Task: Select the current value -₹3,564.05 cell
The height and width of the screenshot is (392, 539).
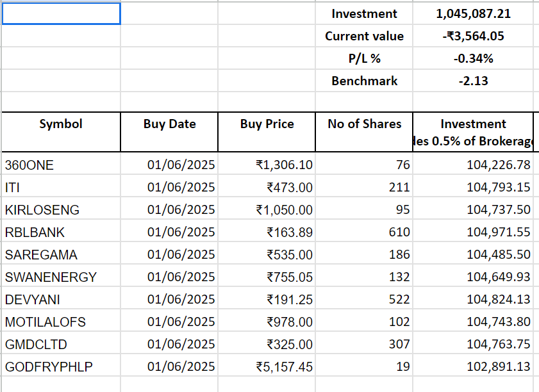Action: click(473, 36)
